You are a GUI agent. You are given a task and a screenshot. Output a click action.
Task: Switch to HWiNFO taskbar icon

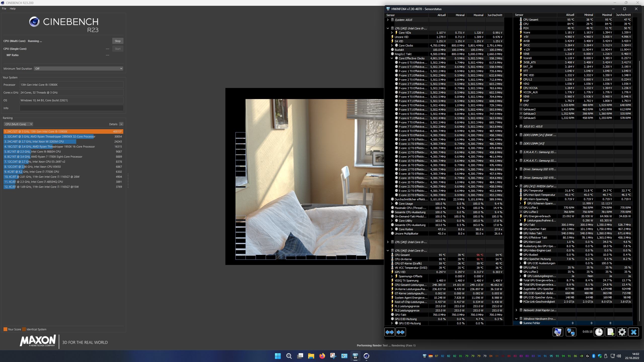point(355,356)
